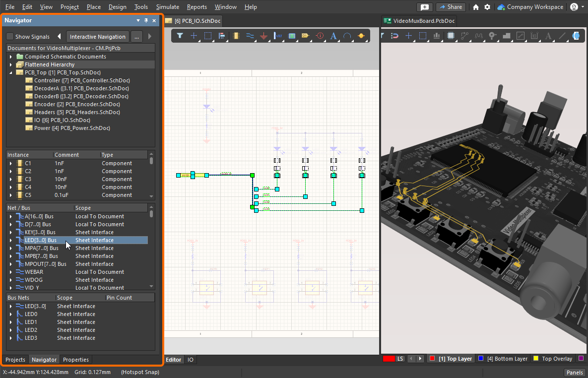This screenshot has height=378, width=588.
Task: Place a GND power port
Action: tap(264, 36)
